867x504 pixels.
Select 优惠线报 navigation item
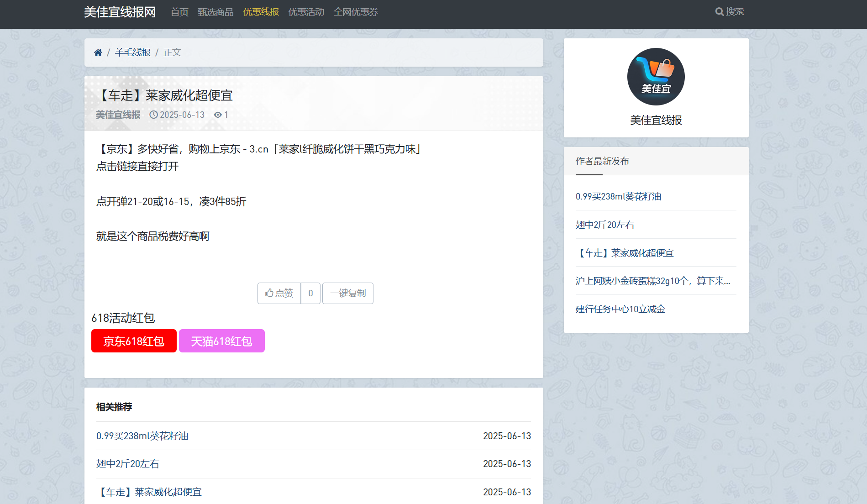[x=261, y=12]
